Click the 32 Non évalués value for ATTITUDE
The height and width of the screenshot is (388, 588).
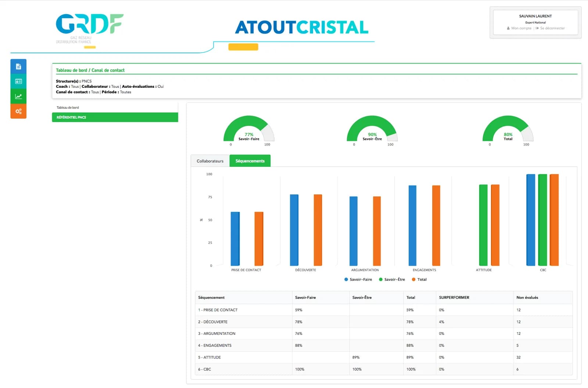519,357
